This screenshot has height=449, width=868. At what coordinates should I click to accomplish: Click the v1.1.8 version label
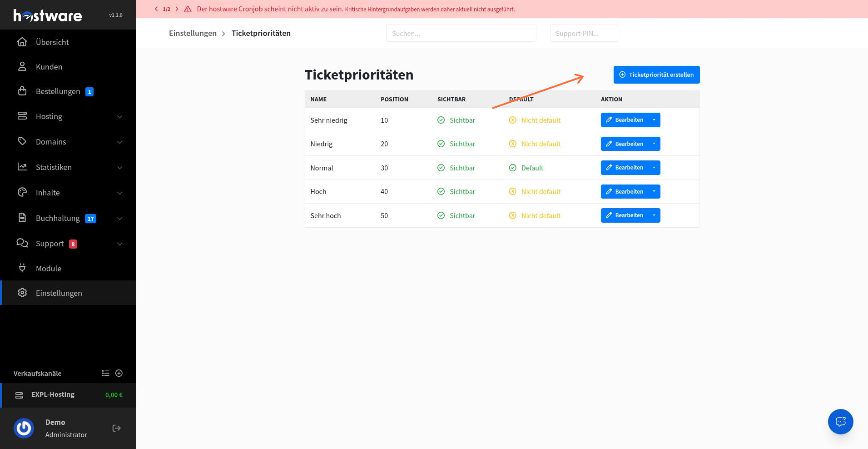pos(116,15)
